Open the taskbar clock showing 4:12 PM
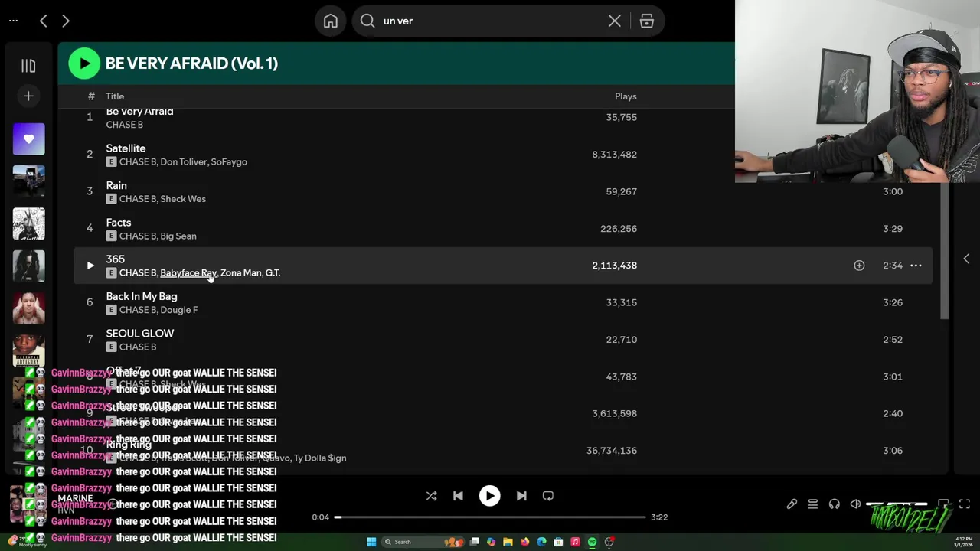 963,542
